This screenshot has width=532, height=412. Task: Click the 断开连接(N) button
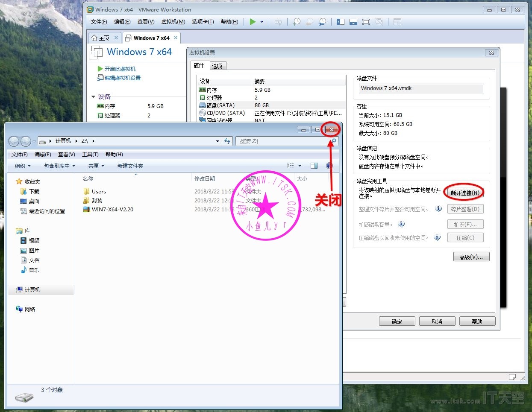465,193
